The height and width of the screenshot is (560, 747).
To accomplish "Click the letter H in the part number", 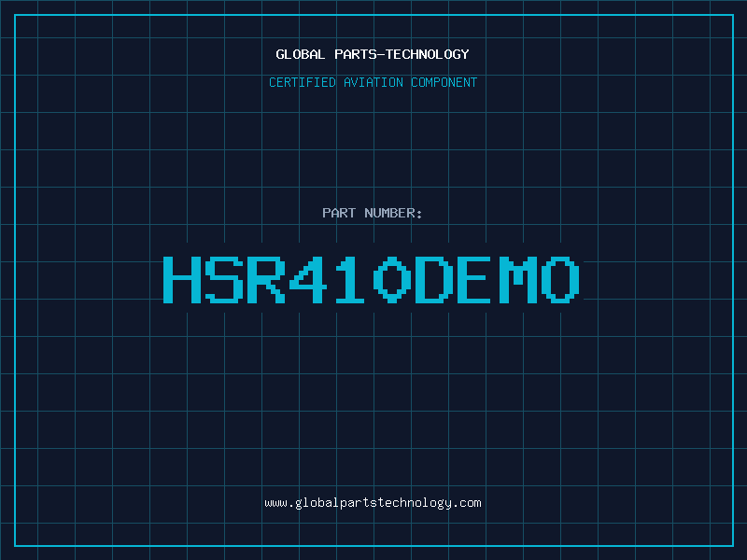I will tap(183, 279).
